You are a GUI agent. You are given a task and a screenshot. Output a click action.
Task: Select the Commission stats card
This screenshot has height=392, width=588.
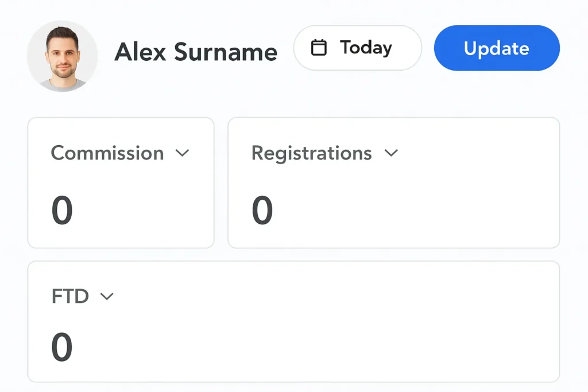pos(121,183)
